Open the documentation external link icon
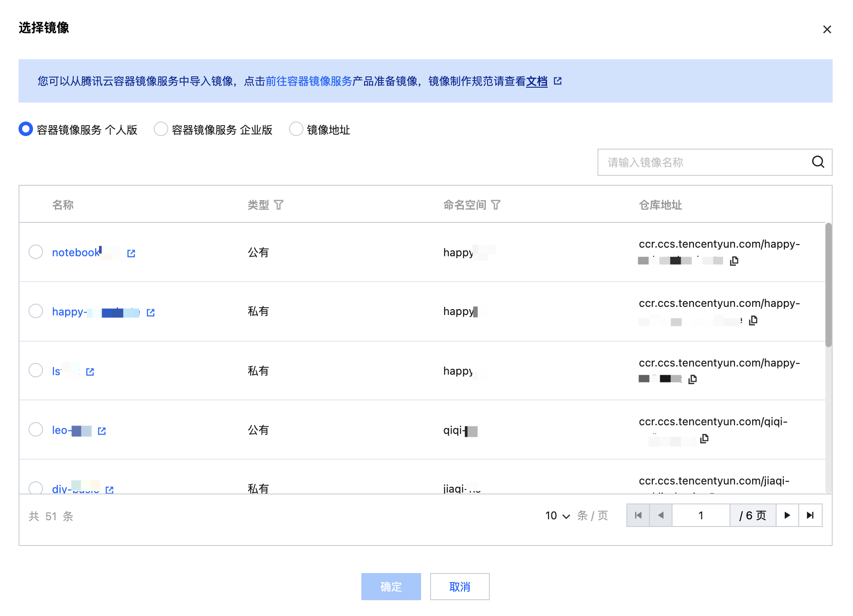Screen dimensions: 853x616 pyautogui.click(x=558, y=81)
